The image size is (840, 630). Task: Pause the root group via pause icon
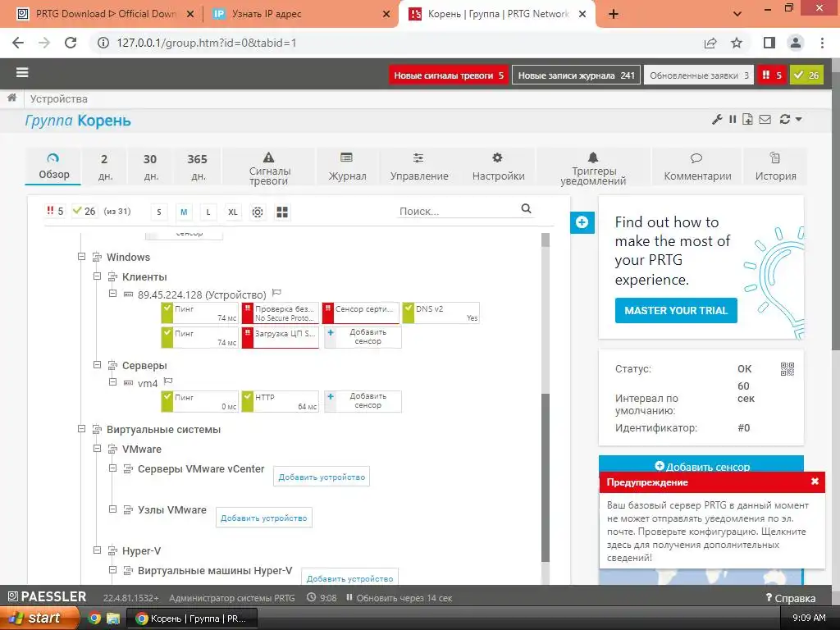[x=733, y=120]
